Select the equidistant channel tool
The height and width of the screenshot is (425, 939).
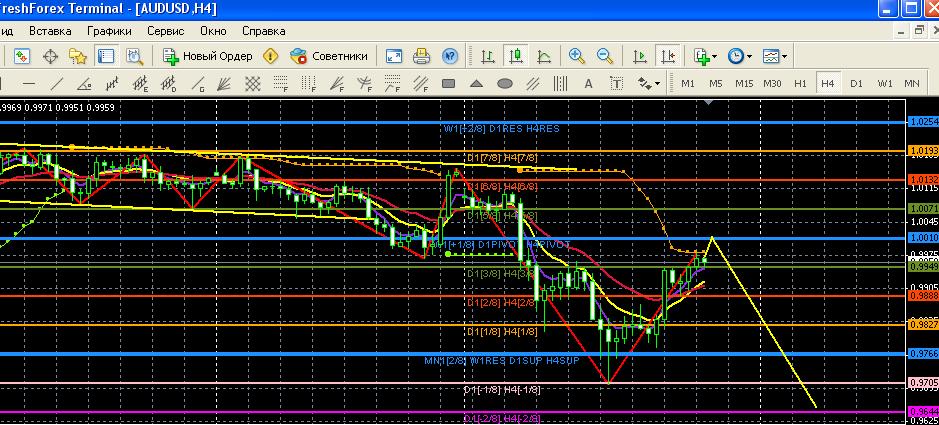(141, 84)
